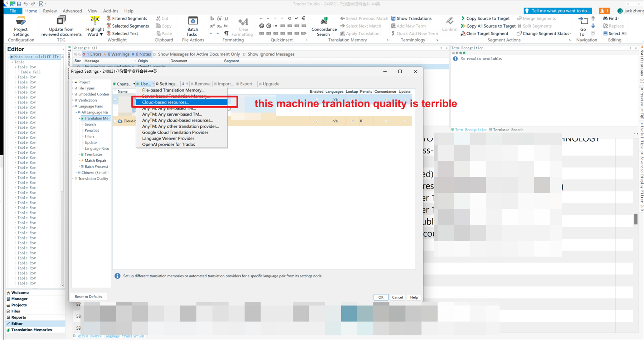This screenshot has height=340, width=644.
Task: Select Penalties under Translation Memory tree
Action: (x=92, y=130)
